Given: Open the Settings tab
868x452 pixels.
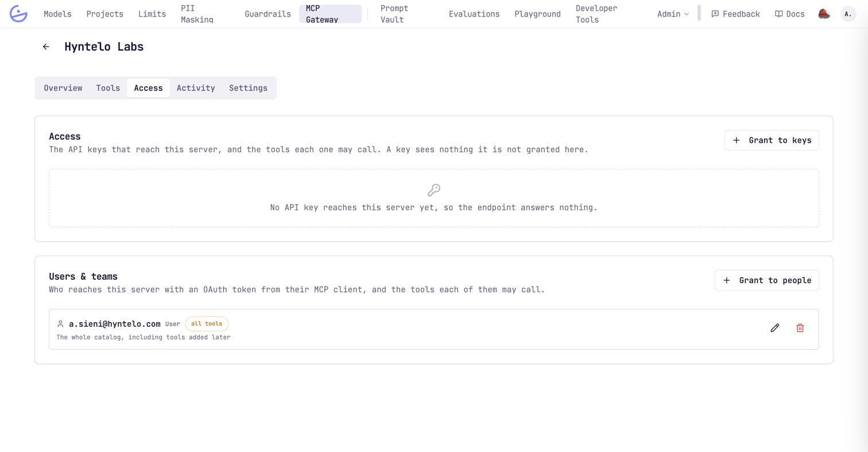Looking at the screenshot, I should [x=248, y=88].
